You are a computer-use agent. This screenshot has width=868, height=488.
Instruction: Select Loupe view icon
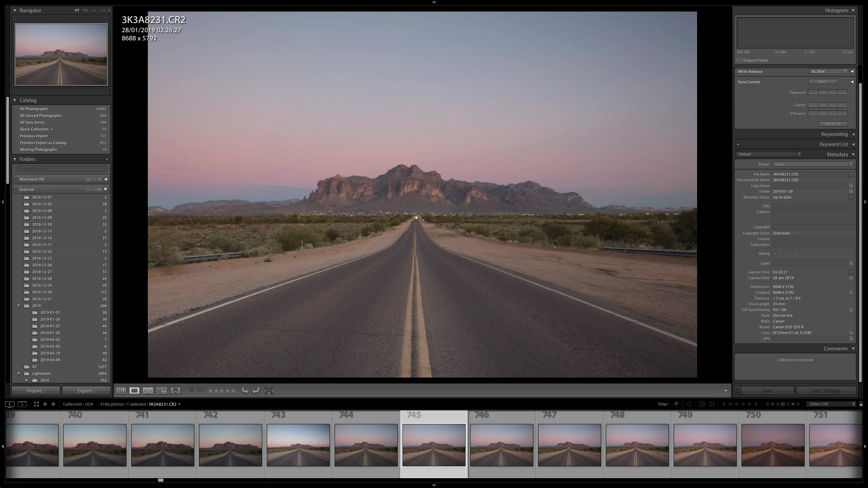point(134,390)
